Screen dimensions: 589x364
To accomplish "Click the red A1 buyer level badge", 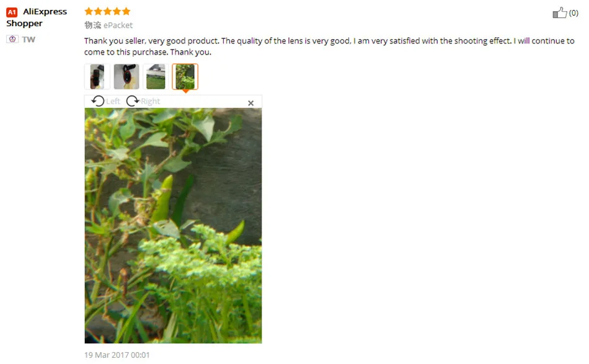I will (x=12, y=12).
